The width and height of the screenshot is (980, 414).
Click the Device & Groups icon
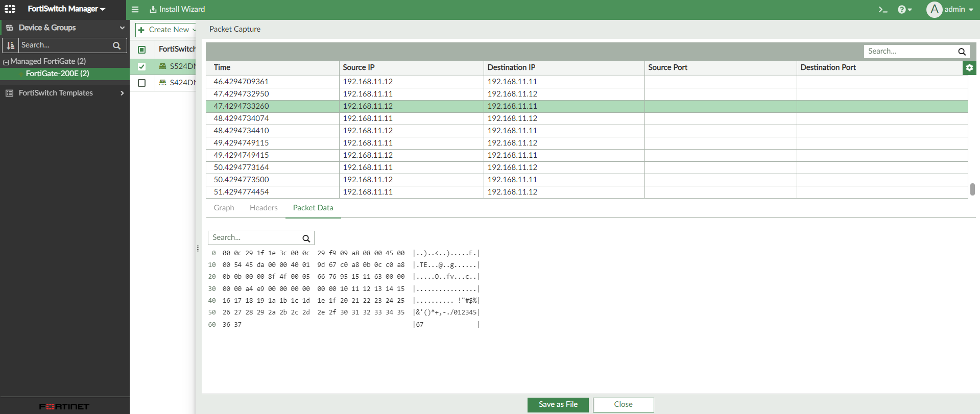tap(9, 28)
